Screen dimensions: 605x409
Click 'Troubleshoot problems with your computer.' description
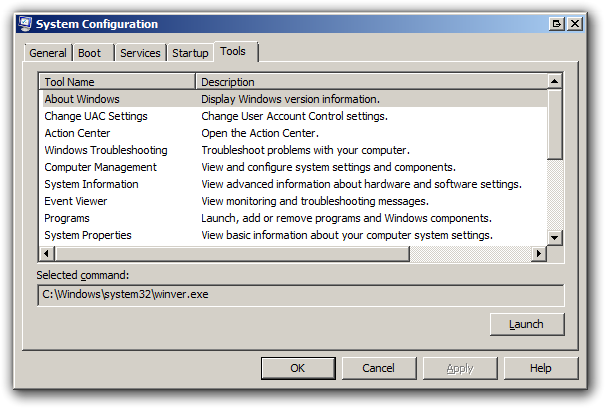pos(305,150)
